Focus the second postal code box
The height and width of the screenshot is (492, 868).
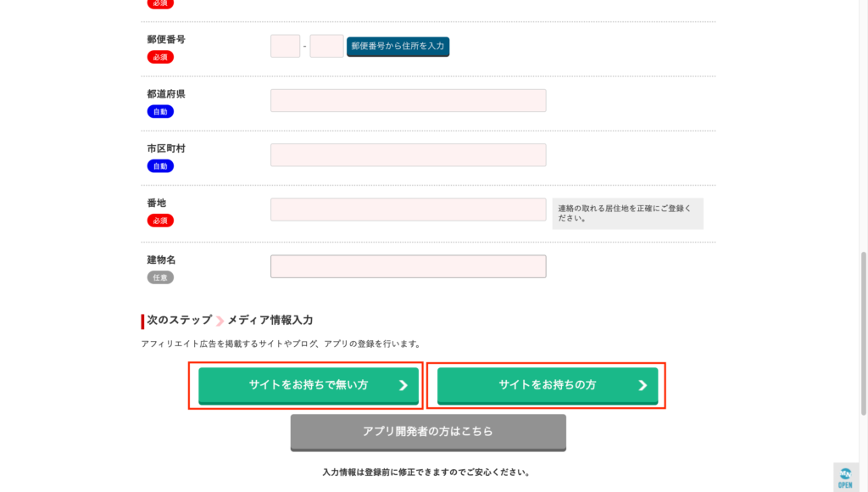(326, 46)
